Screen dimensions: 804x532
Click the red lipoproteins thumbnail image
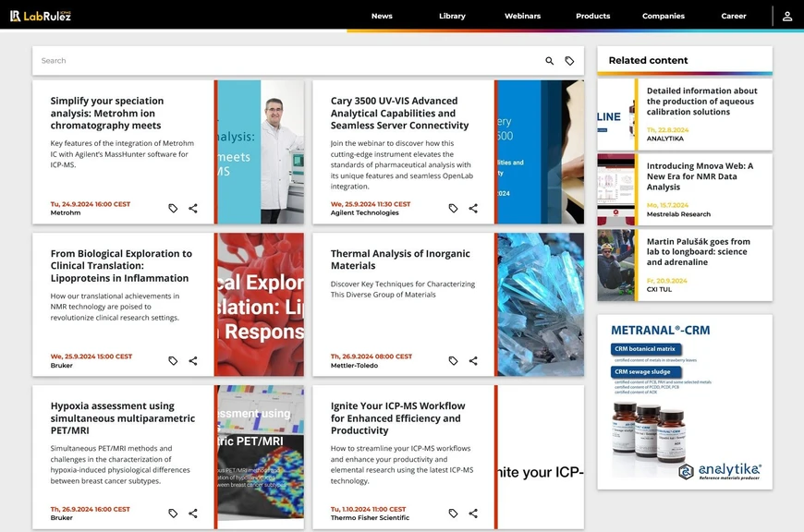click(261, 305)
